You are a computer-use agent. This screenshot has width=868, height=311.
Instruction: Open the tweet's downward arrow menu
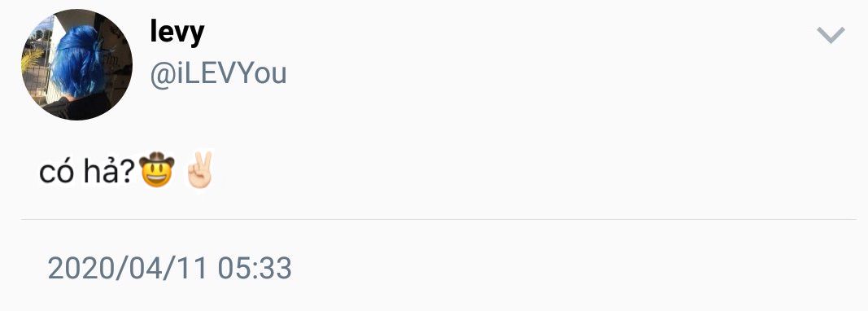point(831,35)
